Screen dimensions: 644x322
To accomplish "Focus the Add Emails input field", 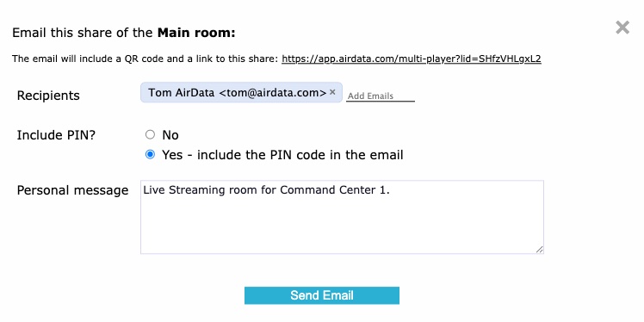I will 381,96.
